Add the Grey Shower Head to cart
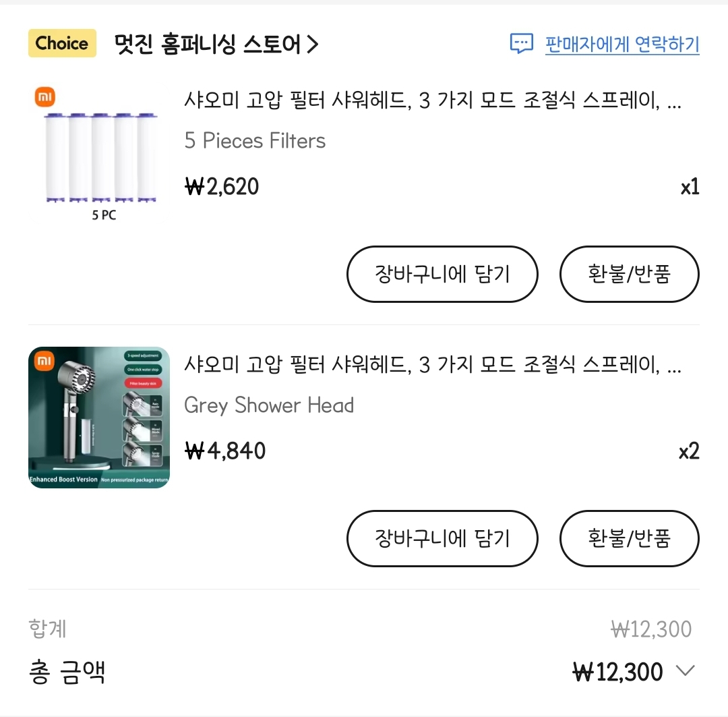Viewport: 728px width, 717px height. [442, 538]
